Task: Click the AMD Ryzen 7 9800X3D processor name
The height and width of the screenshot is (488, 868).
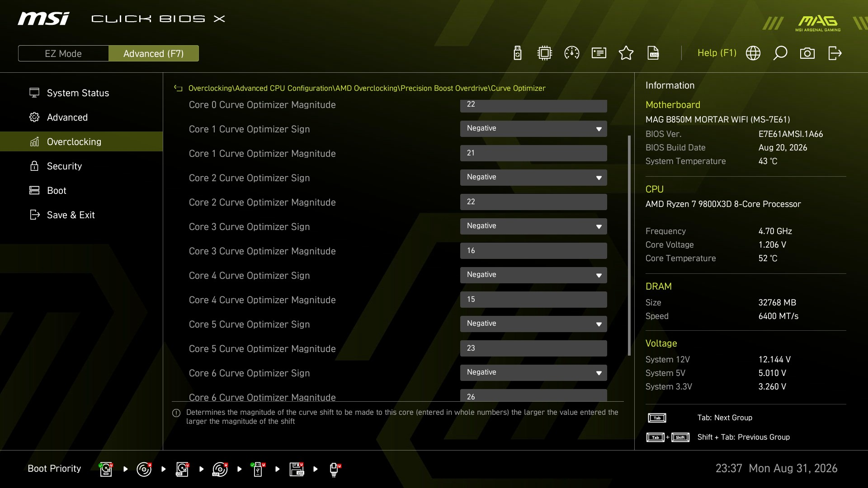Action: click(x=723, y=204)
